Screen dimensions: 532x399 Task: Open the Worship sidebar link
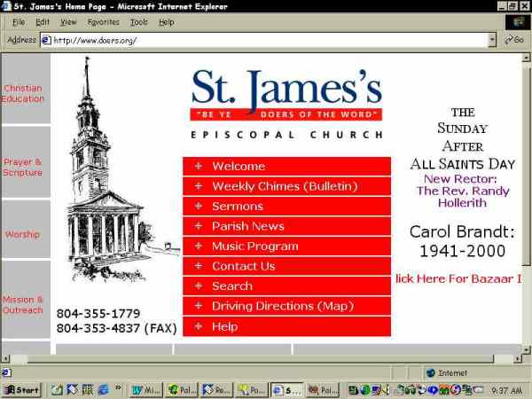(x=22, y=234)
